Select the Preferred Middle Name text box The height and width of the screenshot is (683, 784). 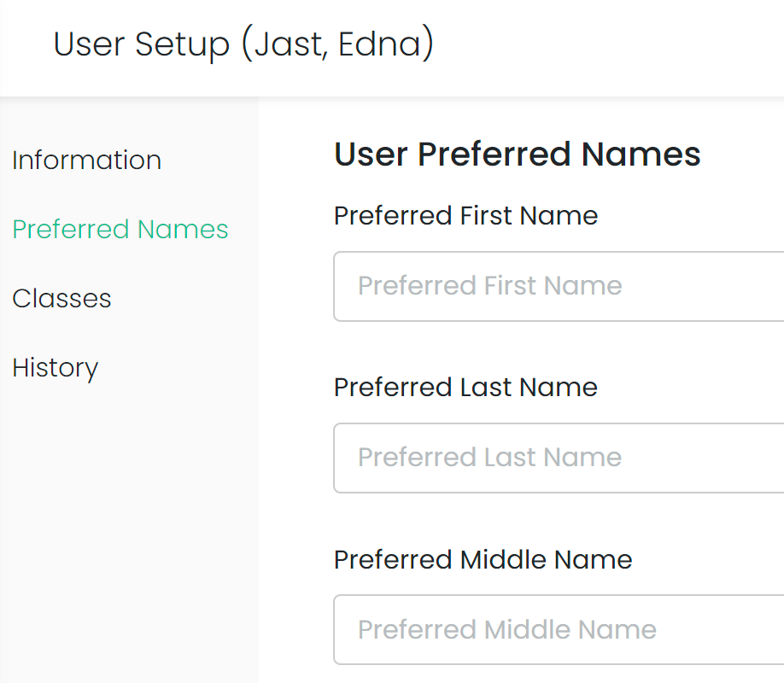559,629
